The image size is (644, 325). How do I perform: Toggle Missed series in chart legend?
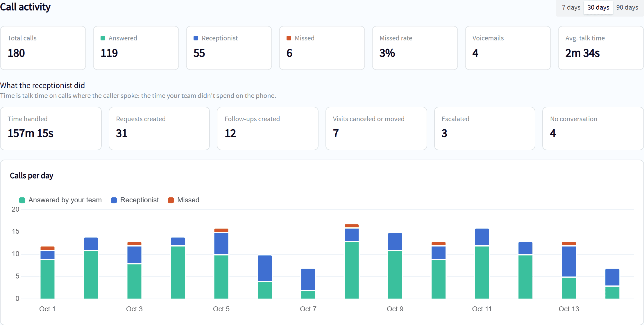(x=184, y=200)
